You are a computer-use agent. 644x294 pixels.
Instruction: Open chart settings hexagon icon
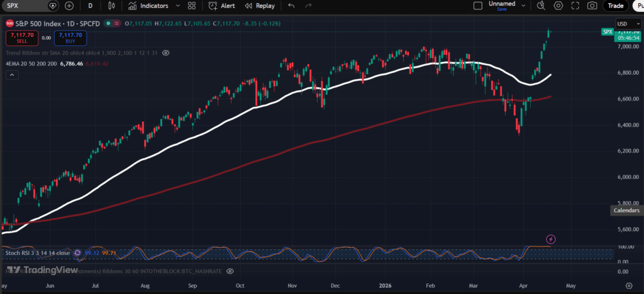(x=558, y=6)
